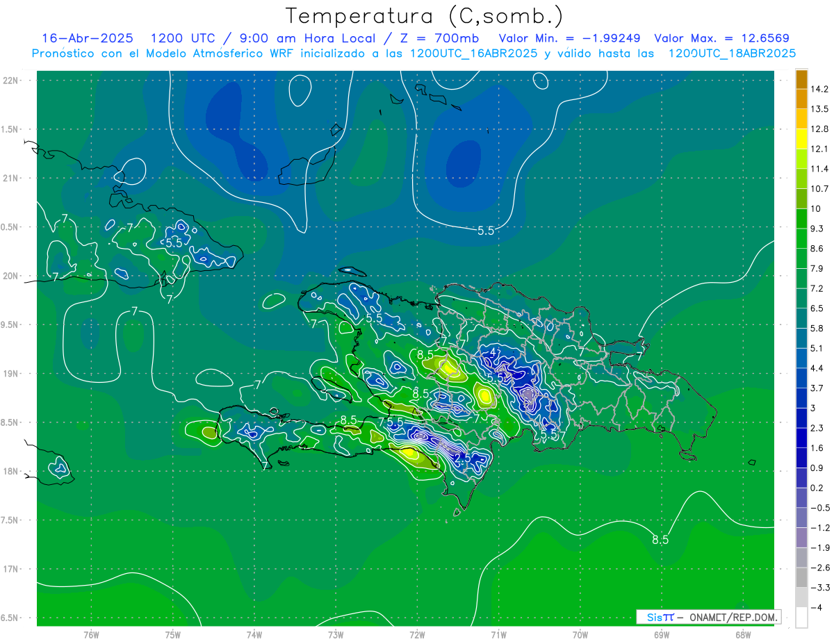Viewport: 834px width, 644px height.
Task: Click the title "Temperatura (C,somb.)"
Action: click(x=425, y=16)
